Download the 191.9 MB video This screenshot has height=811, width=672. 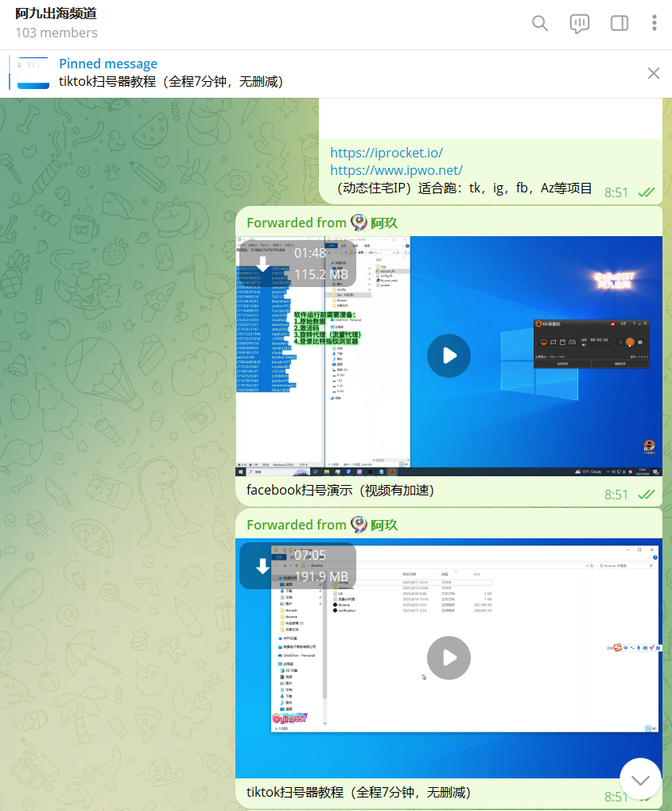click(x=262, y=566)
